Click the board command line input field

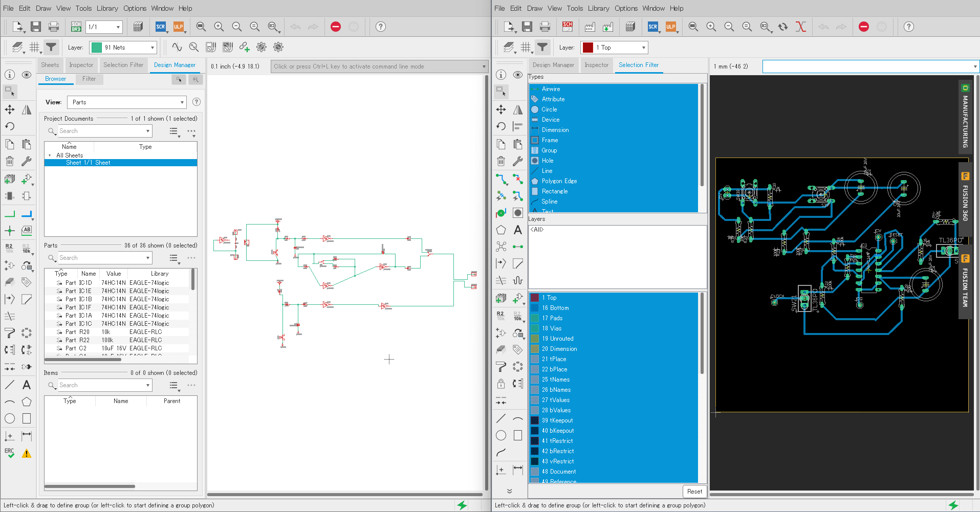[x=867, y=66]
